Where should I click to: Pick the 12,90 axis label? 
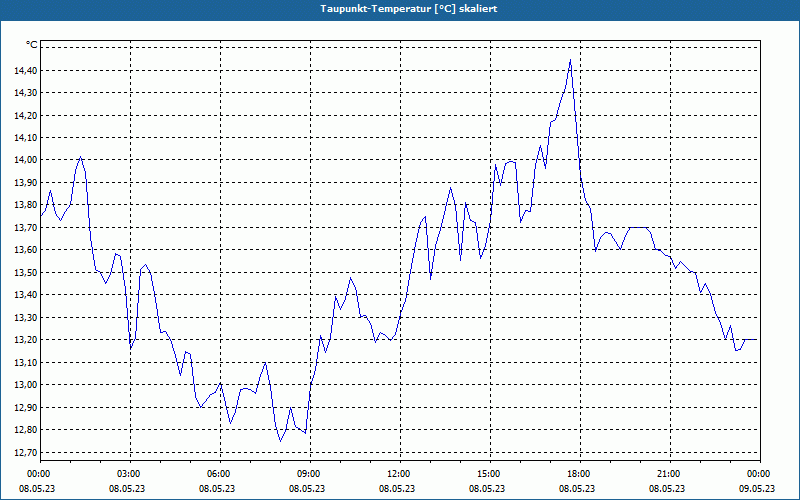[x=24, y=408]
